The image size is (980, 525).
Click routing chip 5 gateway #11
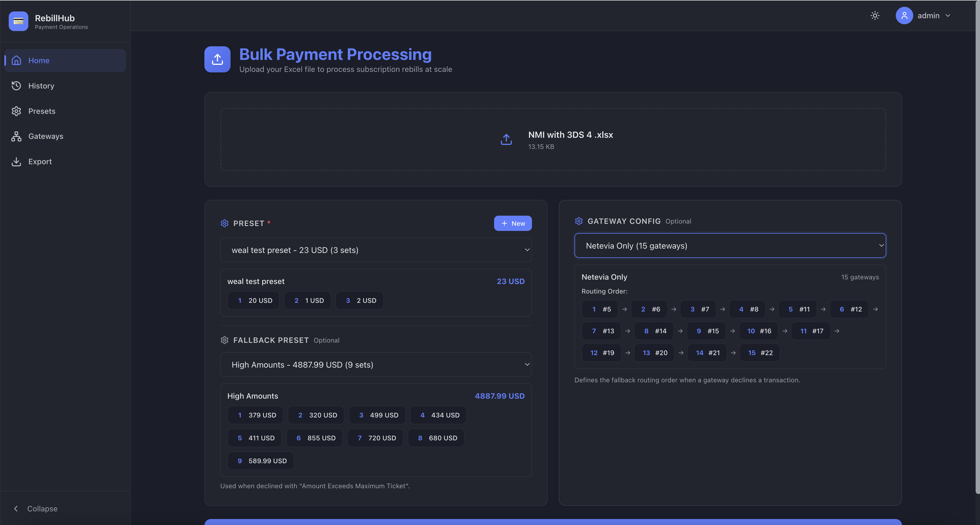(x=797, y=309)
